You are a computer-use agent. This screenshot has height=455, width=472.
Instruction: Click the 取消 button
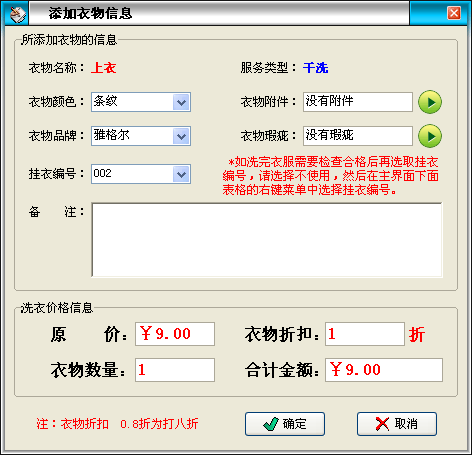click(397, 424)
